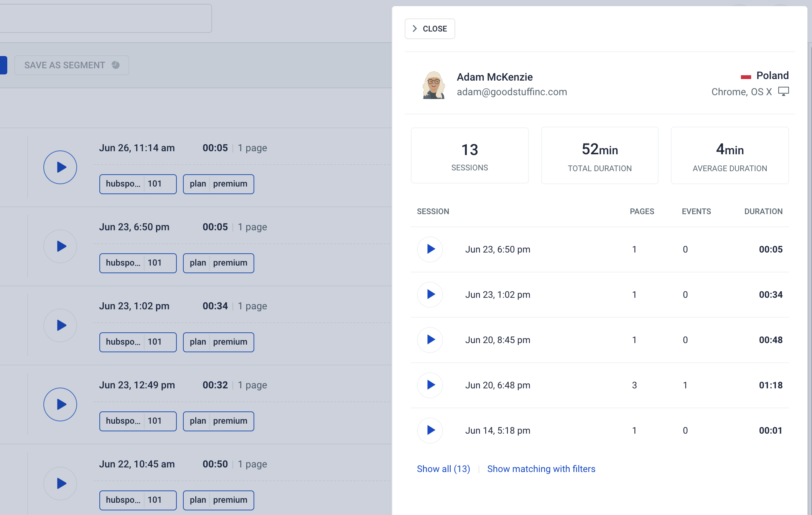The width and height of the screenshot is (812, 515).
Task: Select plan premium tag on Jun 26 session
Action: (219, 184)
